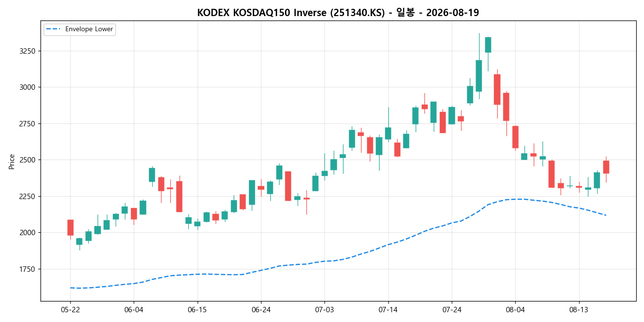The image size is (644, 322).
Task: Click the 2500 y-axis tick label
Action: 28,160
